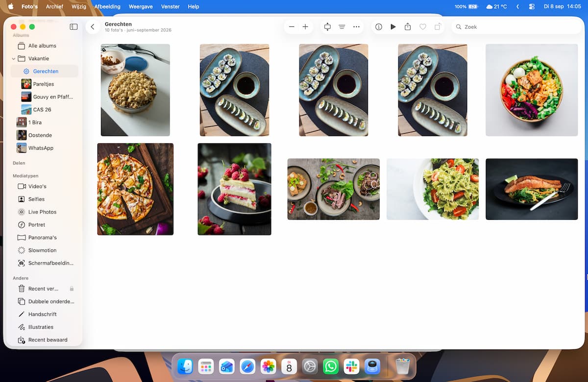This screenshot has height=382, width=588.
Task: Show Video's media type
Action: tap(44, 186)
